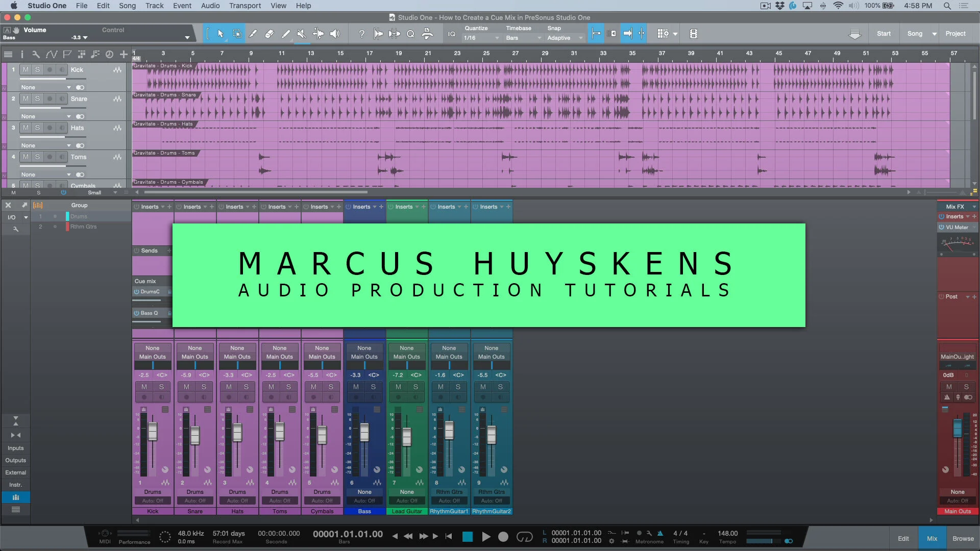Adjust the Lead Guitar channel fader
The image size is (980, 551).
407,436
